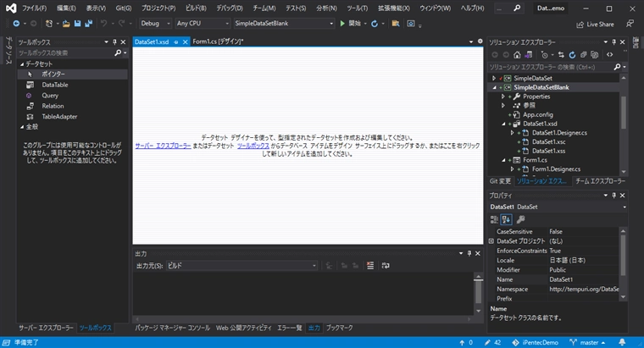
Task: Toggle the pin on DataSet1.xsd tab
Action: 176,41
